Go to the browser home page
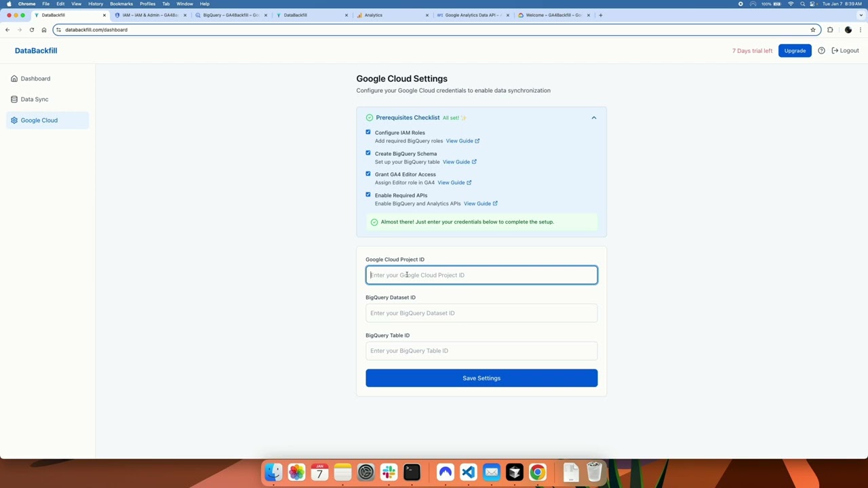 tap(44, 30)
